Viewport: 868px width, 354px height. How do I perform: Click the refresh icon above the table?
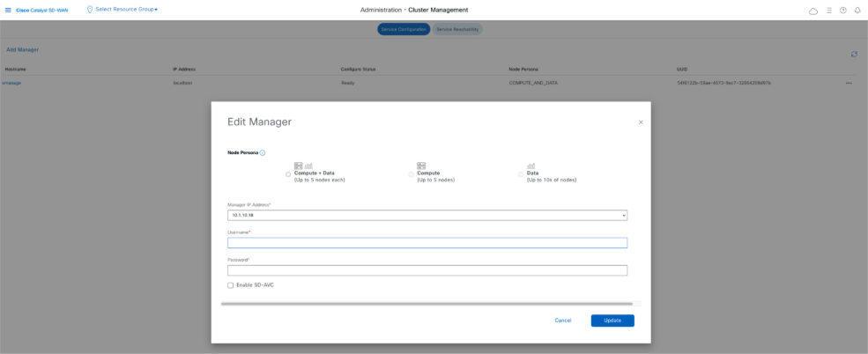tap(853, 54)
